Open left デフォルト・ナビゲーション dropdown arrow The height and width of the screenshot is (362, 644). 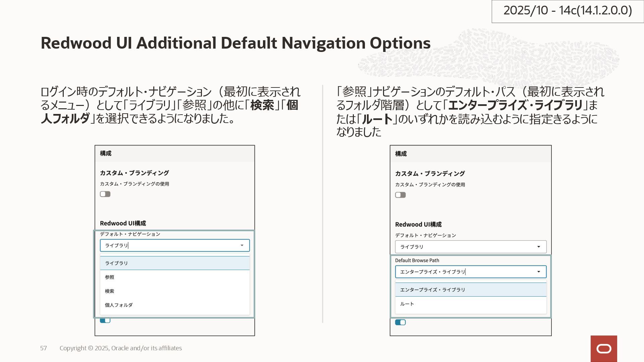[242, 245]
